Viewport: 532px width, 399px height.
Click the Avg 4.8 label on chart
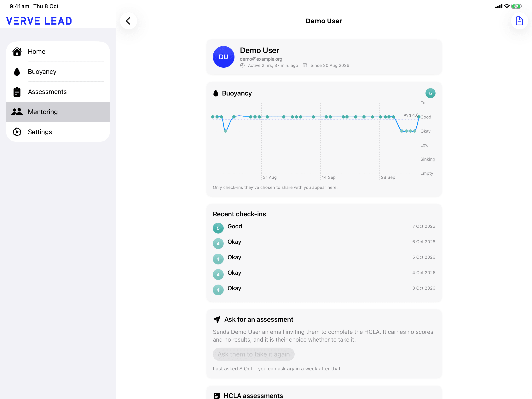(411, 115)
